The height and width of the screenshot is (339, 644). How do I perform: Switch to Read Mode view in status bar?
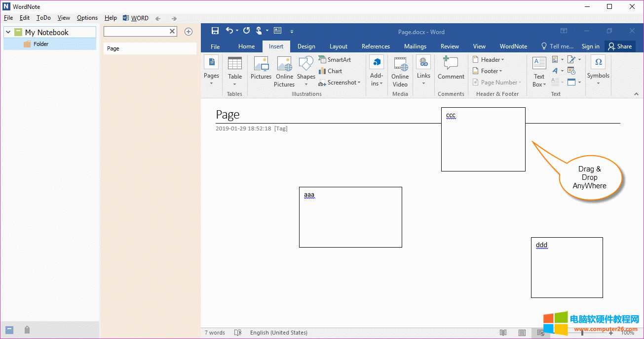coord(503,333)
